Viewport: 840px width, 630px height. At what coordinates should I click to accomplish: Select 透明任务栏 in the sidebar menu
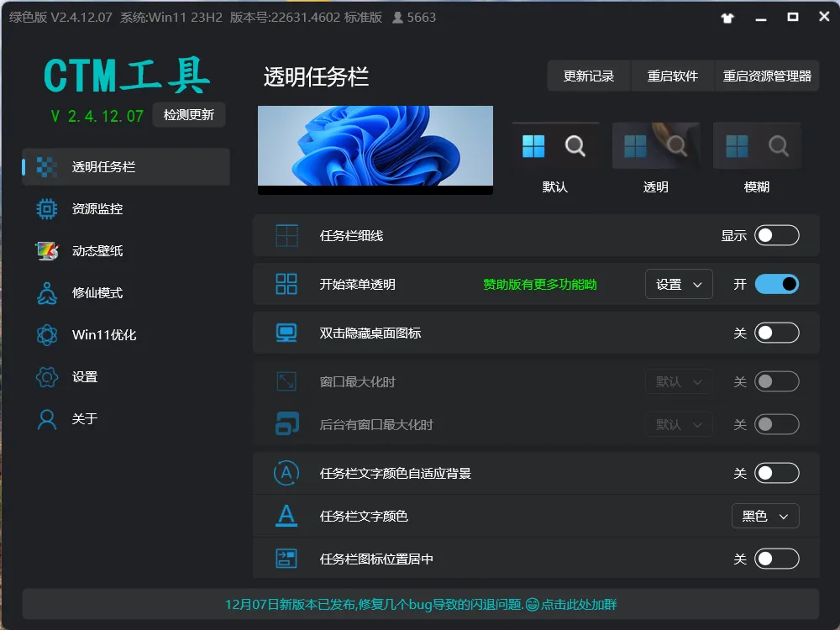[x=126, y=166]
